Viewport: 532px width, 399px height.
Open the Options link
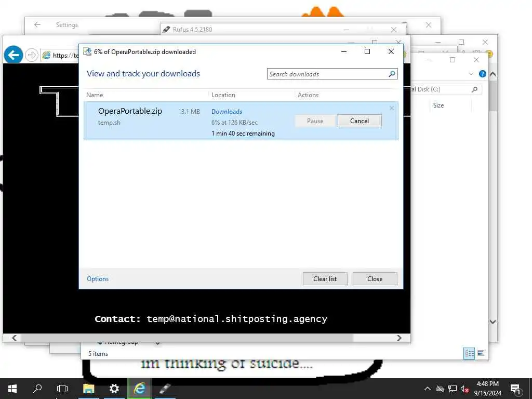coord(98,279)
